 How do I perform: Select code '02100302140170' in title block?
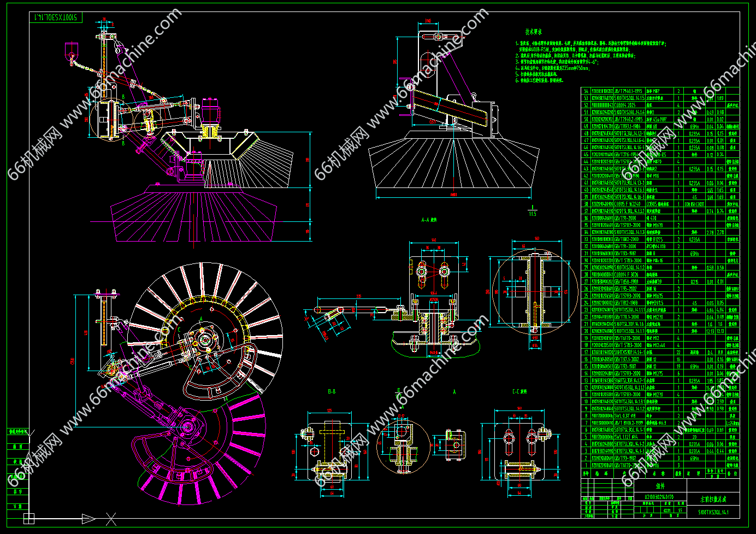point(659,497)
